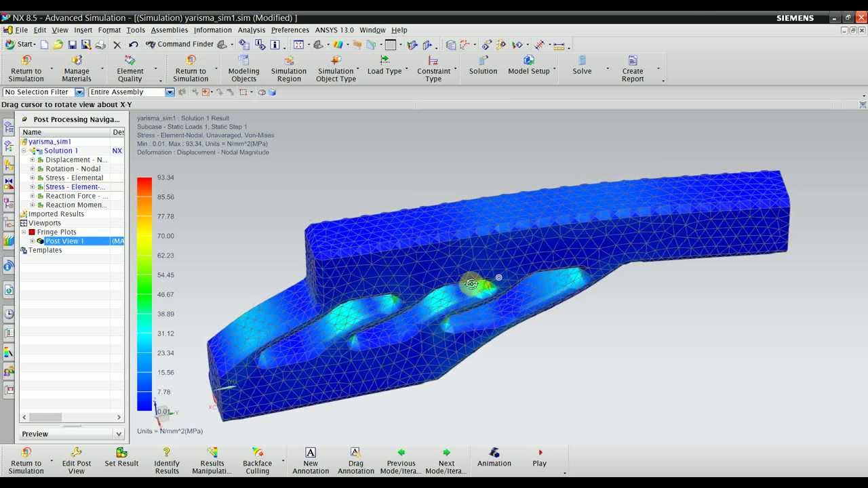Image resolution: width=868 pixels, height=488 pixels.
Task: Open the Simulation Region tool
Action: (289, 69)
